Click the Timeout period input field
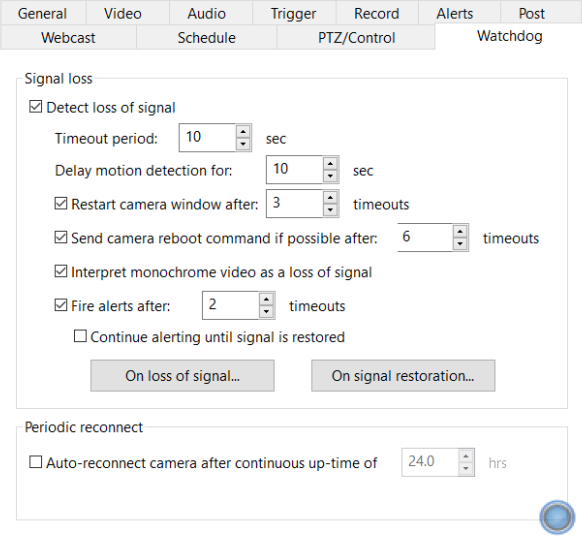 tap(207, 138)
